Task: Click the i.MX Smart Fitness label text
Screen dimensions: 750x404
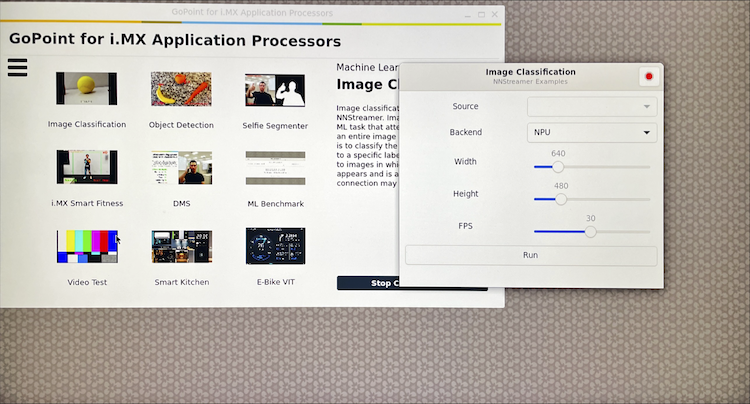Action: point(87,203)
